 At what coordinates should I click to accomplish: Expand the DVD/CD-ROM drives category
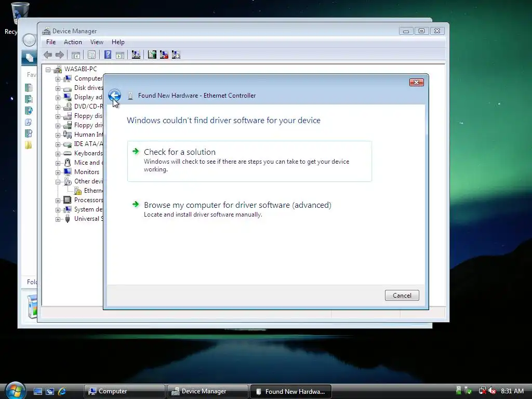58,107
